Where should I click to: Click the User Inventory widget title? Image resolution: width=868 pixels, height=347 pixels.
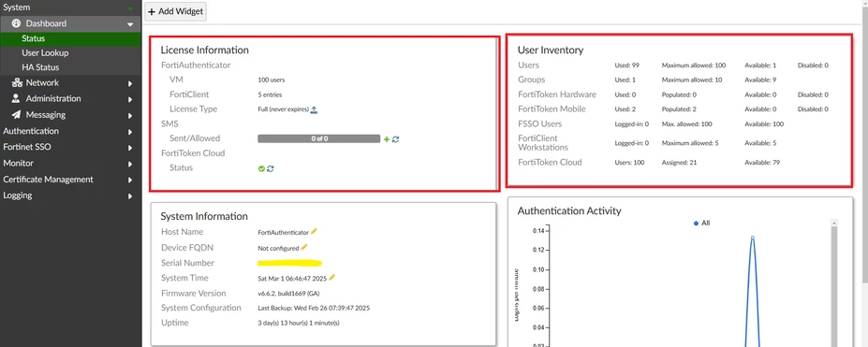(x=551, y=50)
